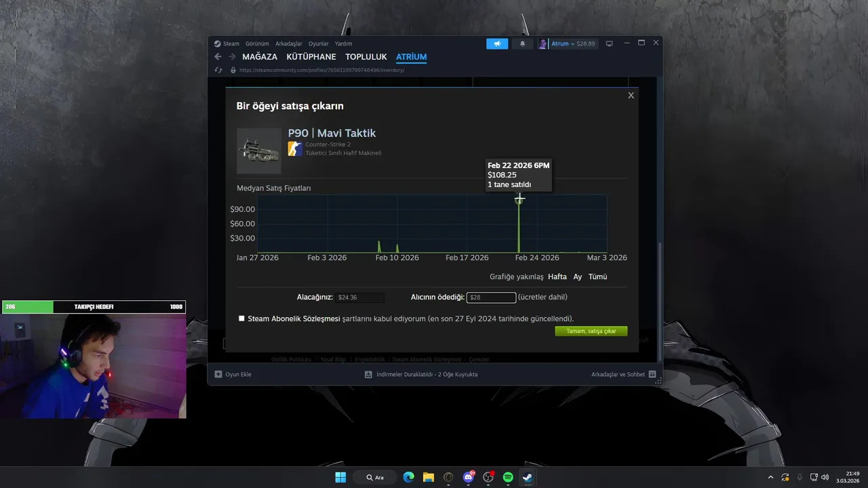This screenshot has width=868, height=488.
Task: Click the Alacağınız amount field
Action: click(x=360, y=298)
